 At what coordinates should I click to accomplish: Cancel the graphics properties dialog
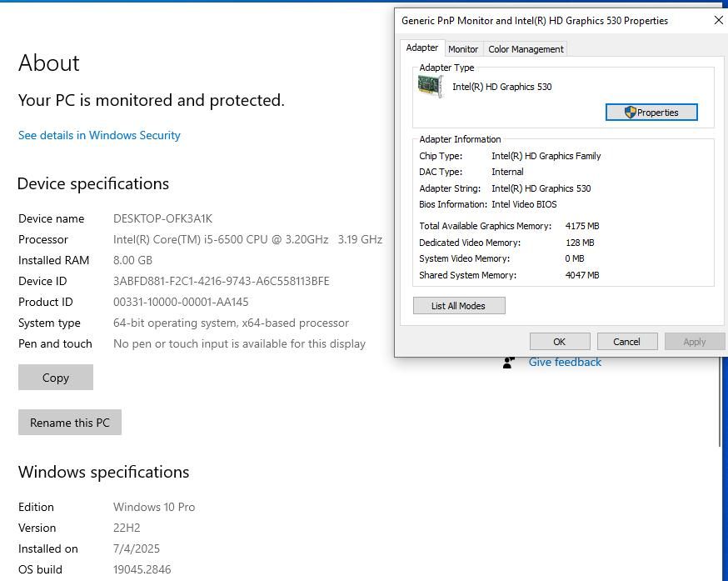click(x=626, y=342)
